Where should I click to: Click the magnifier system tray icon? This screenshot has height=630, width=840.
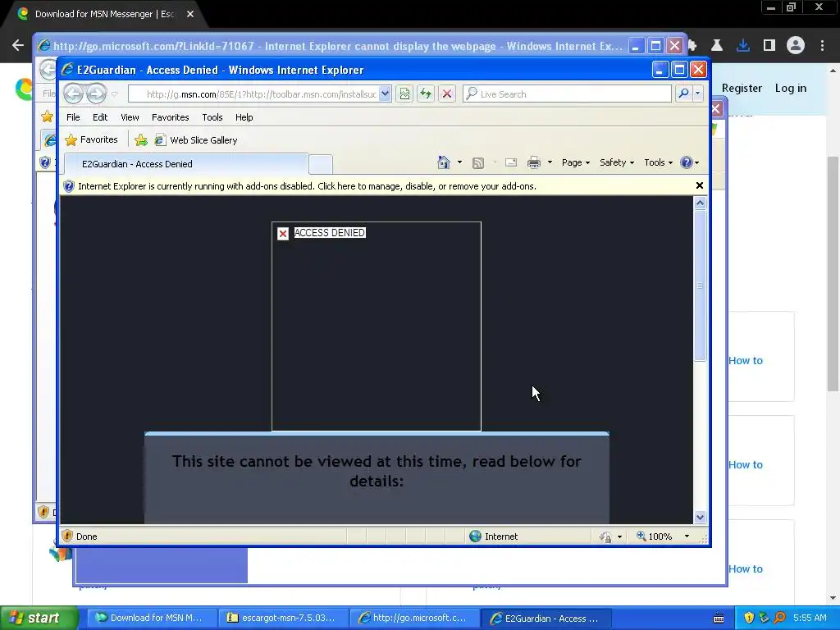pos(780,618)
